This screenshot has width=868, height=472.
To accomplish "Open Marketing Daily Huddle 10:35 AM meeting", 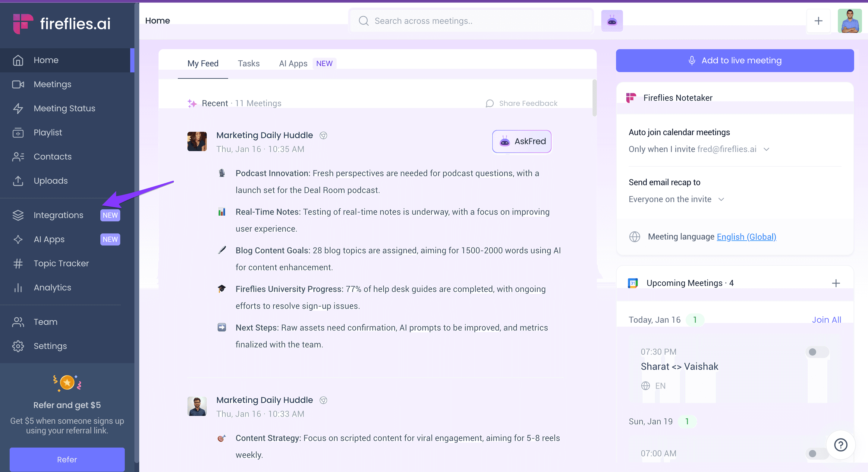I will pos(265,135).
